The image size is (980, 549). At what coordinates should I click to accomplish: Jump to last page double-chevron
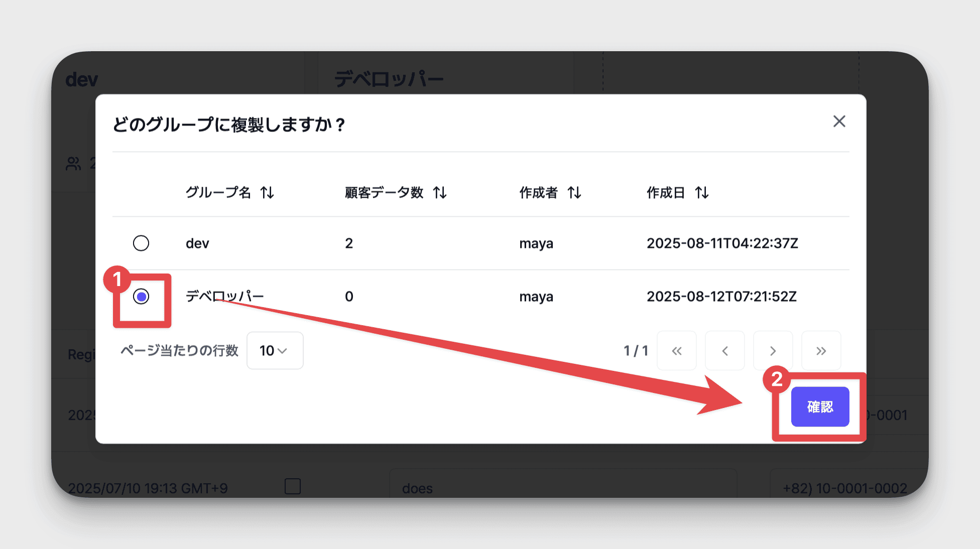click(x=821, y=351)
